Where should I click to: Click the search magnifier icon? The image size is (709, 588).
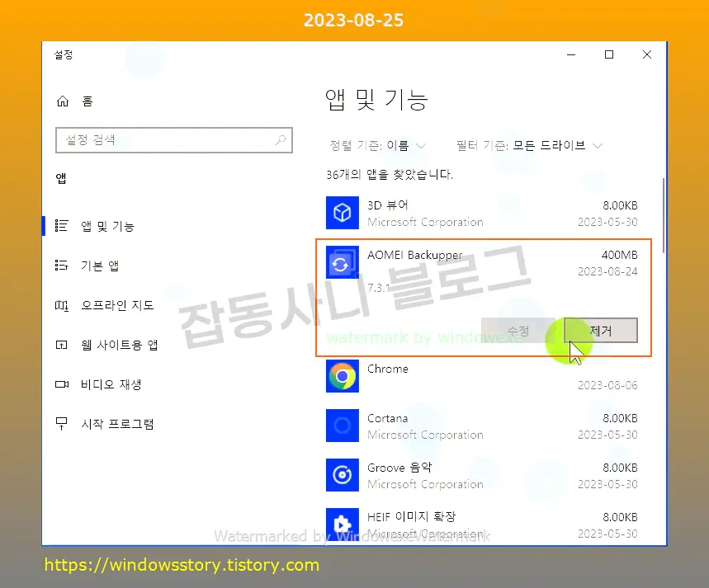[x=281, y=140]
